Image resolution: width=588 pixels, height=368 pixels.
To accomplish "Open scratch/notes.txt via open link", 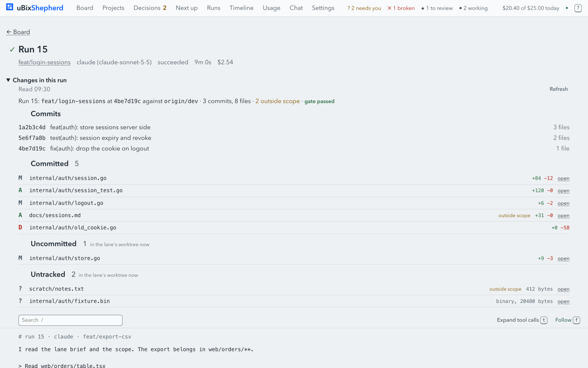I will click(x=563, y=289).
